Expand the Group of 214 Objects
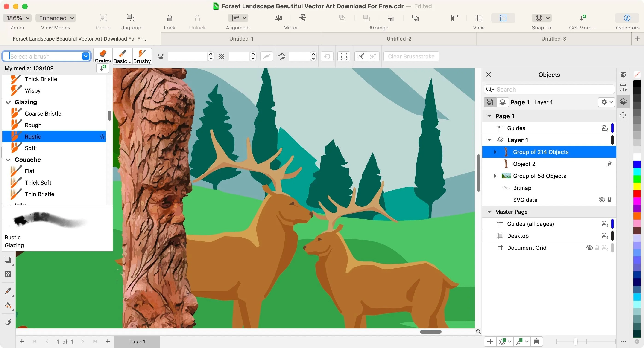 [496, 152]
